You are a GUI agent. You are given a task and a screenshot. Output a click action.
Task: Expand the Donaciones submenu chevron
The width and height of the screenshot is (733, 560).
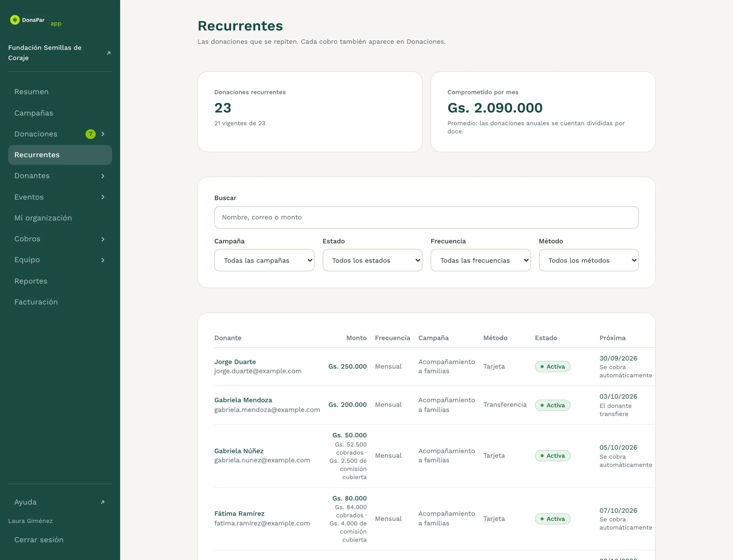(103, 134)
